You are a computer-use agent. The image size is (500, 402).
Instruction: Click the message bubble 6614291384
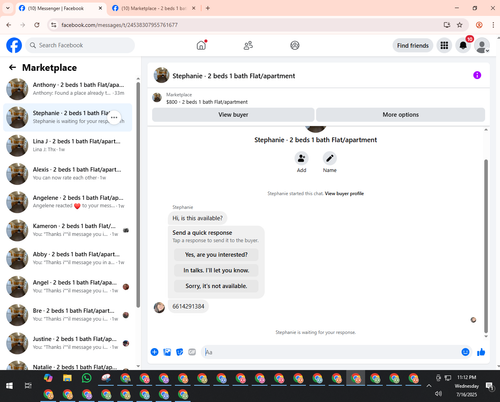click(x=188, y=306)
